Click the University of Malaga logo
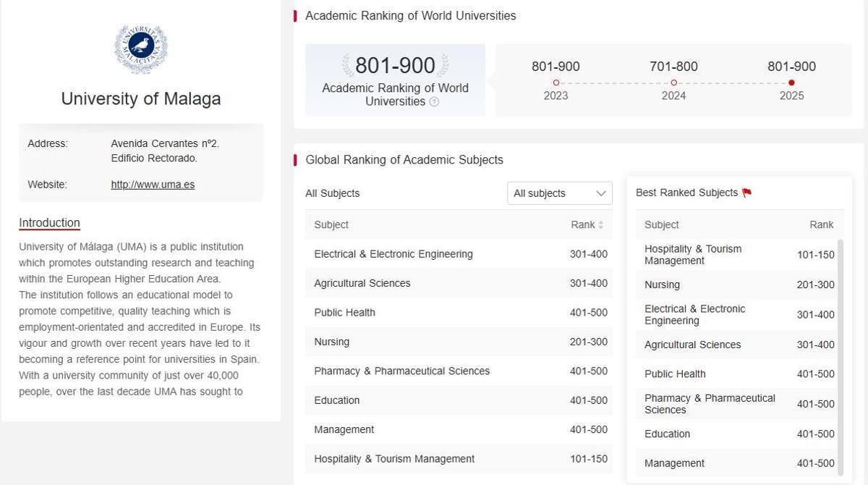This screenshot has height=485, width=868. [x=140, y=48]
